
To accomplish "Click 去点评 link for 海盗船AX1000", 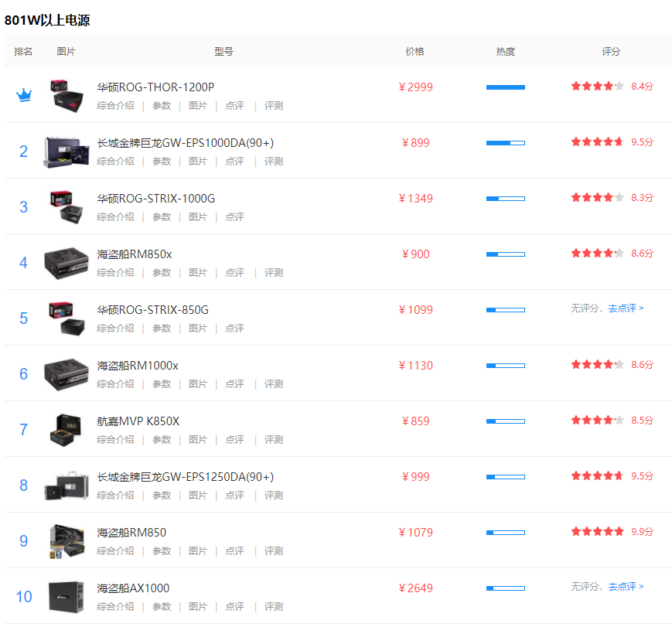I will click(x=625, y=587).
